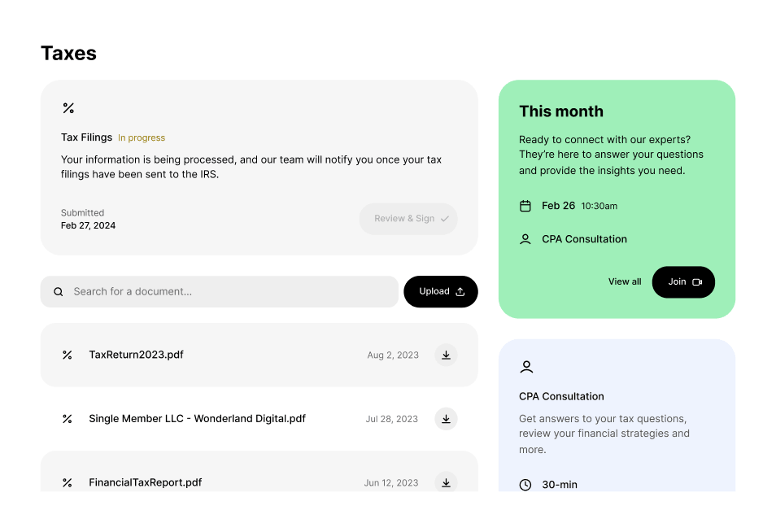The image size is (776, 532).
Task: Focus the Search for a document field
Action: tap(228, 291)
